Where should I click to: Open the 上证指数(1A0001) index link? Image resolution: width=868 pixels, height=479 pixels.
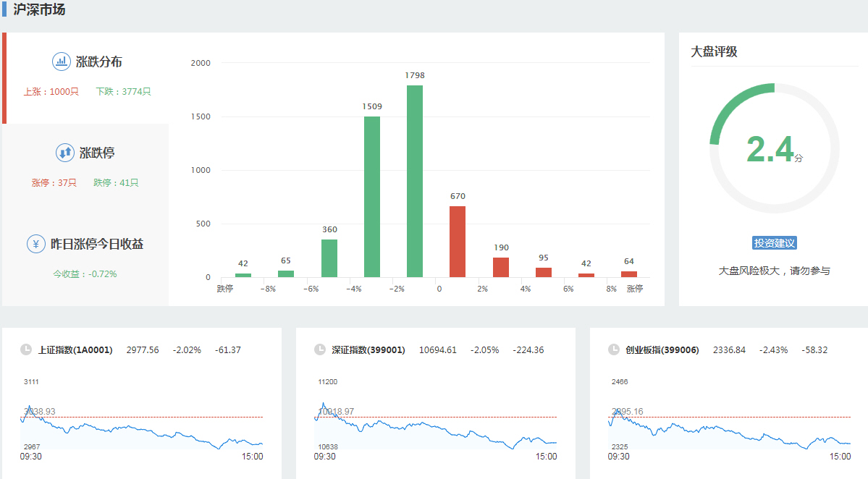coord(75,350)
